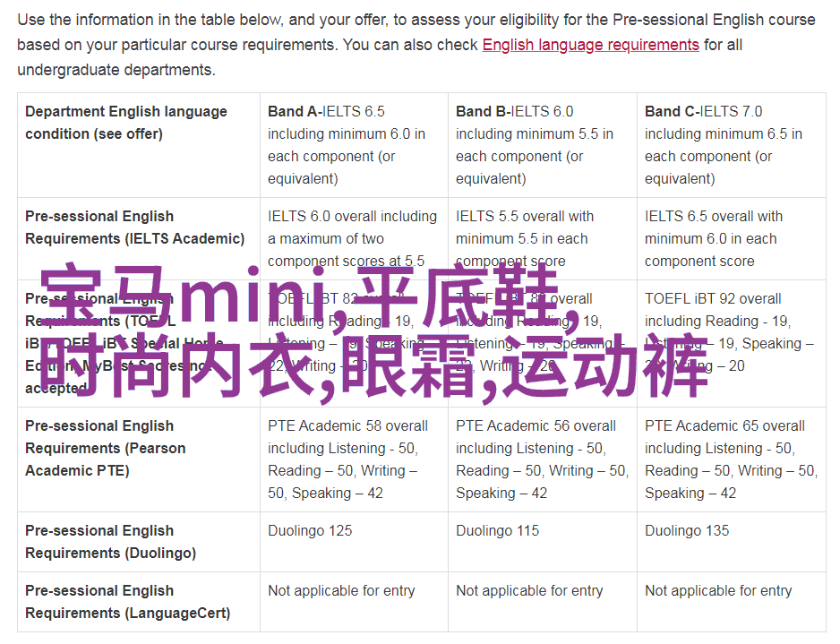
Task: Click 'TOEFL iBT 92 overall' cell
Action: (x=732, y=343)
